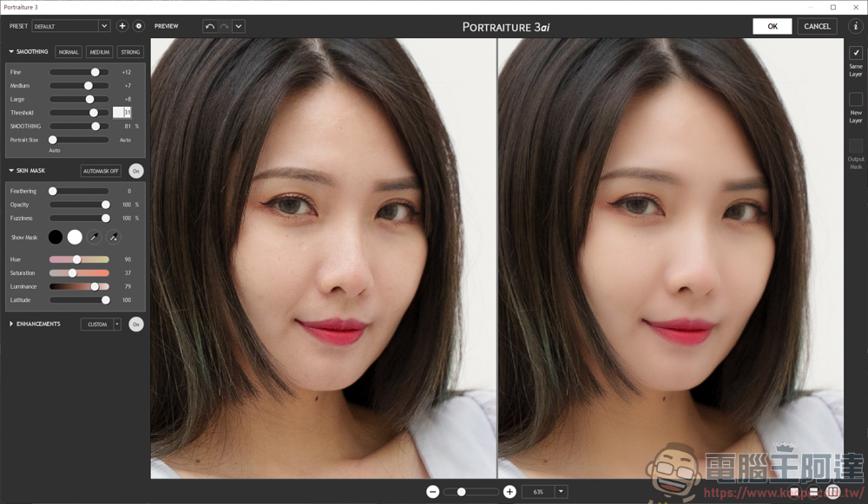
Task: Toggle Enhancements On switch
Action: pos(136,324)
